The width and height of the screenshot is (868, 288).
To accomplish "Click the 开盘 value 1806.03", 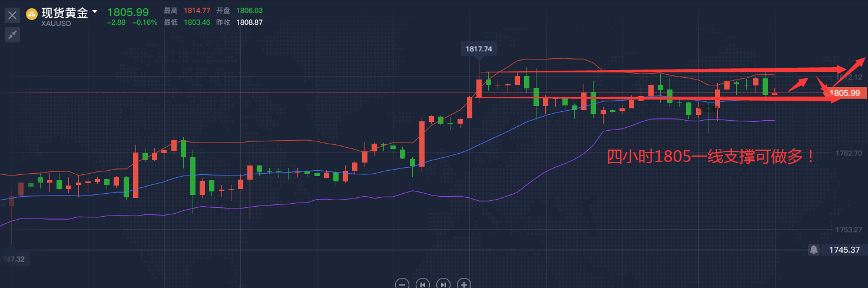I will pos(249,11).
